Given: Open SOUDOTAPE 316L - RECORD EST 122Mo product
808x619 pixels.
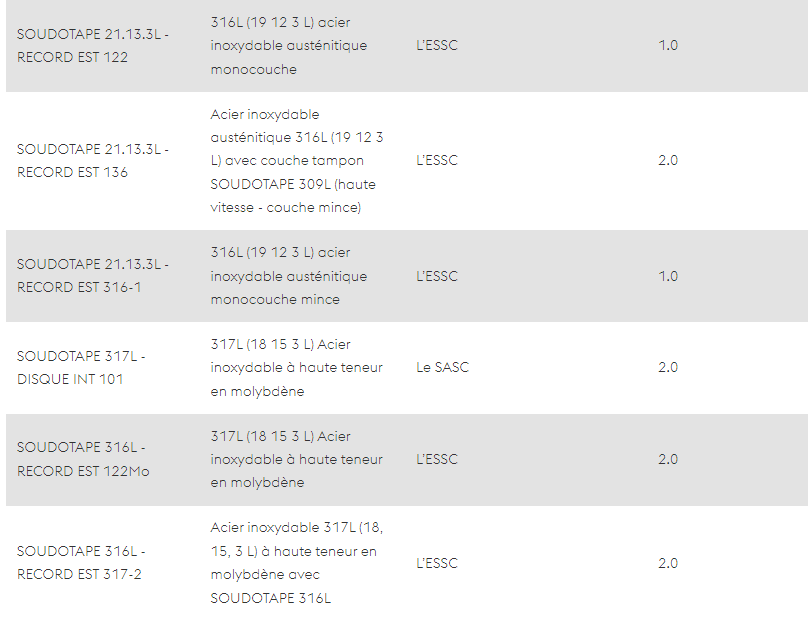Looking at the screenshot, I should pyautogui.click(x=83, y=459).
